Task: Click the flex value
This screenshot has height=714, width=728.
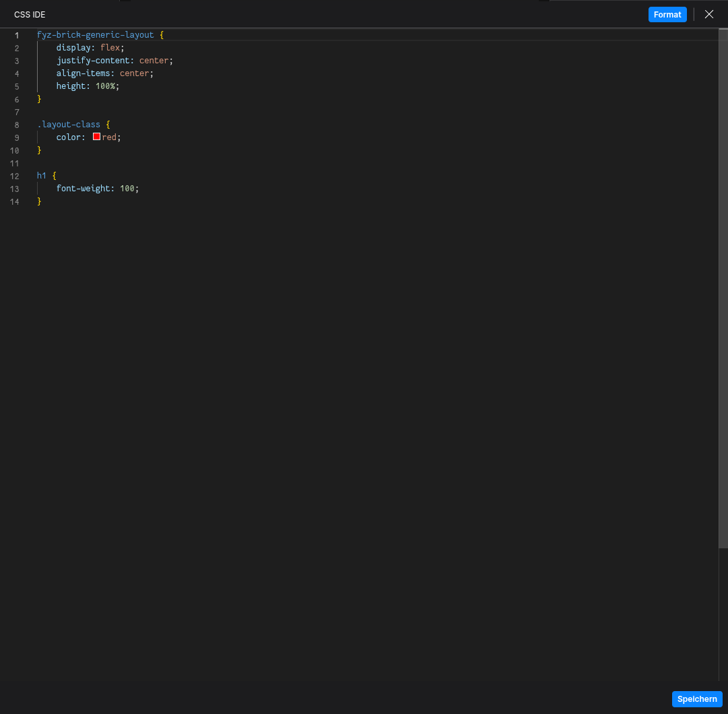Action: (110, 48)
